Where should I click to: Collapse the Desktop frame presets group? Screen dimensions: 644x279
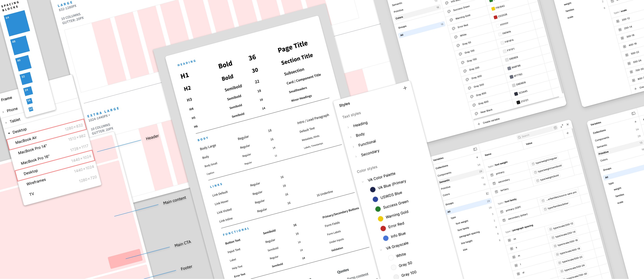(x=9, y=133)
